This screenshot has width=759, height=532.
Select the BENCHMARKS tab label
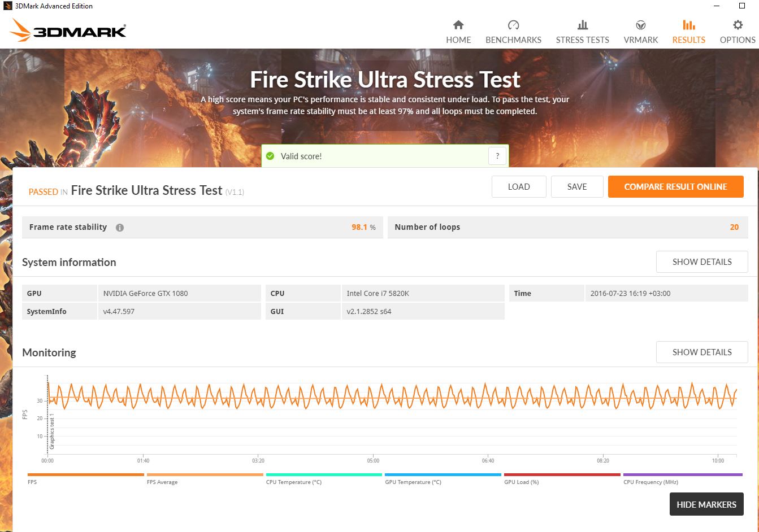click(x=513, y=40)
